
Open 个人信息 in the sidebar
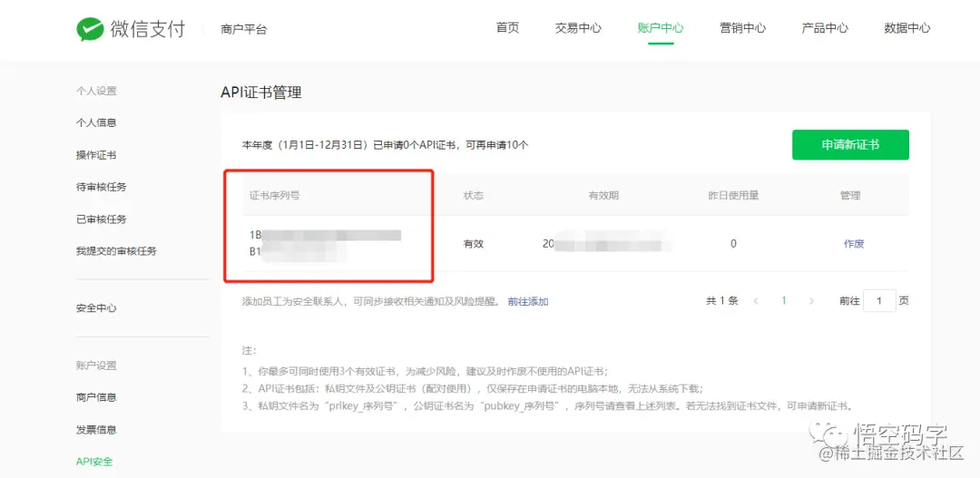[96, 123]
